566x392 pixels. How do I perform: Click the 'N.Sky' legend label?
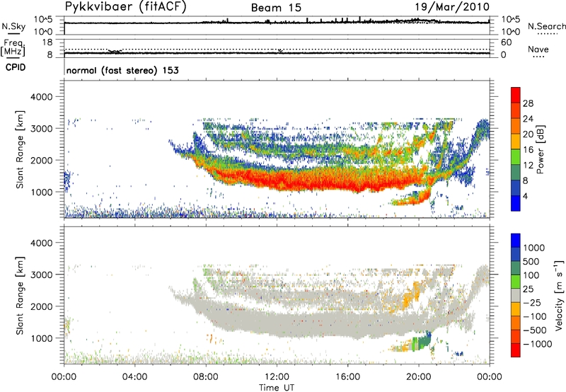coord(13,26)
